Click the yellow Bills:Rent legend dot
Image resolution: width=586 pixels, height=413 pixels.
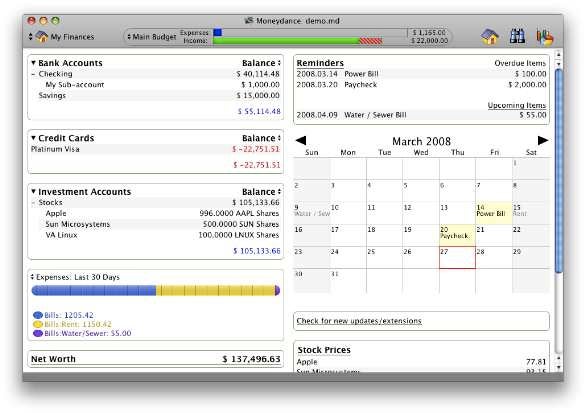click(x=38, y=324)
